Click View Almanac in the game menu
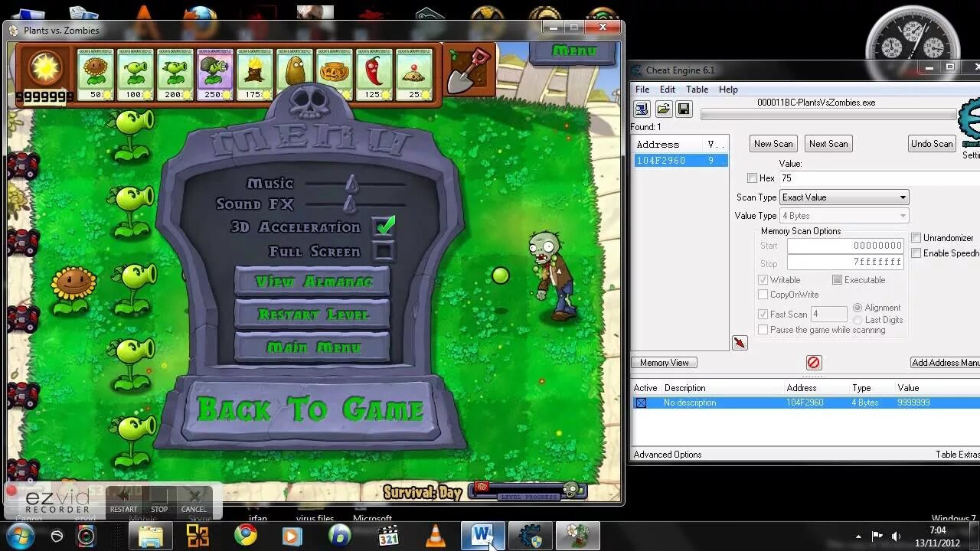 [x=312, y=282]
